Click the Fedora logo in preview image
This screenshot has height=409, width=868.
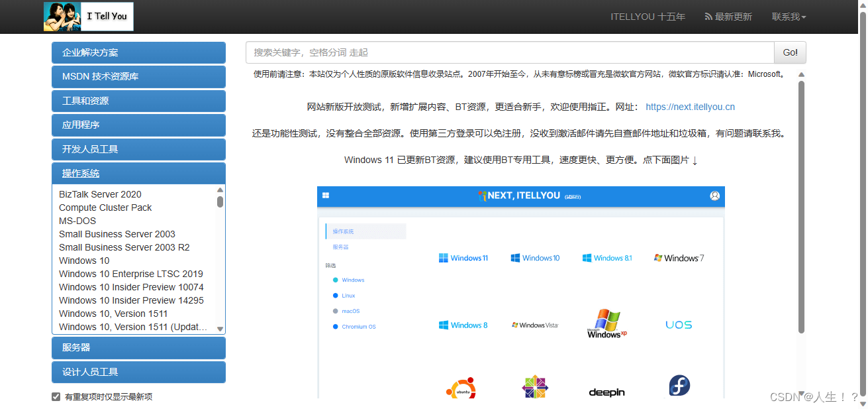[x=679, y=386]
